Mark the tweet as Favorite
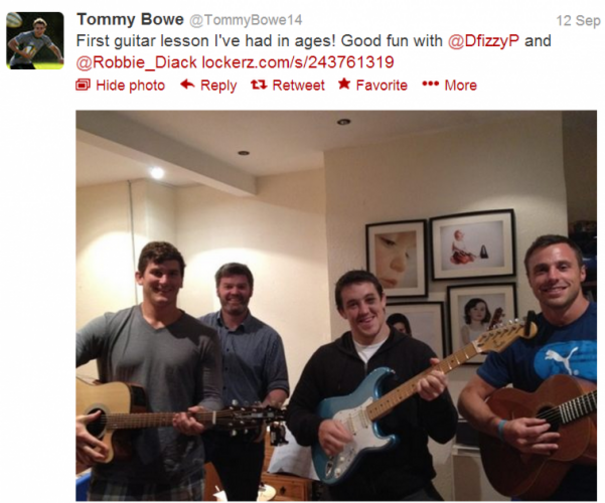 [373, 85]
